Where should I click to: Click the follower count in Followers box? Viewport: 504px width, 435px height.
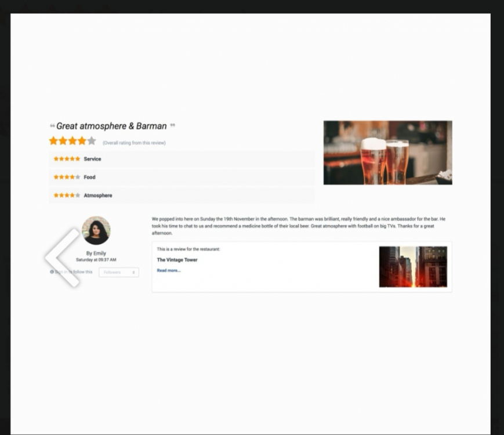(x=134, y=273)
